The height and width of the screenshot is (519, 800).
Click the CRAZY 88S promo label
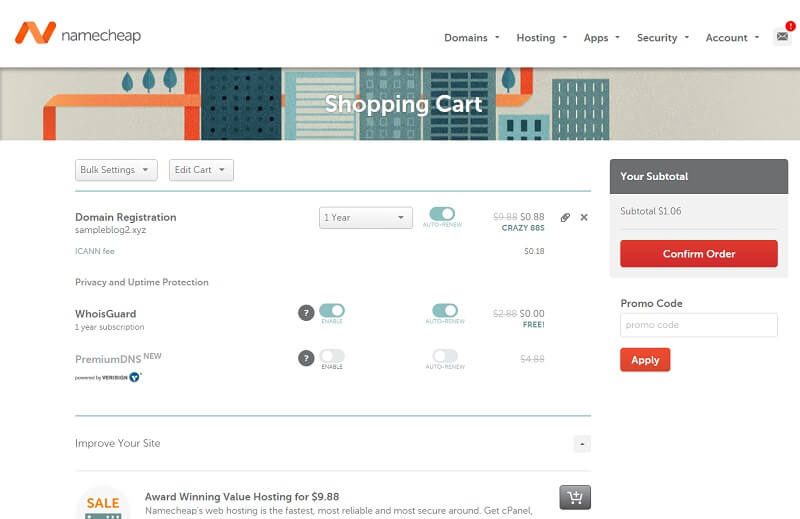click(523, 228)
